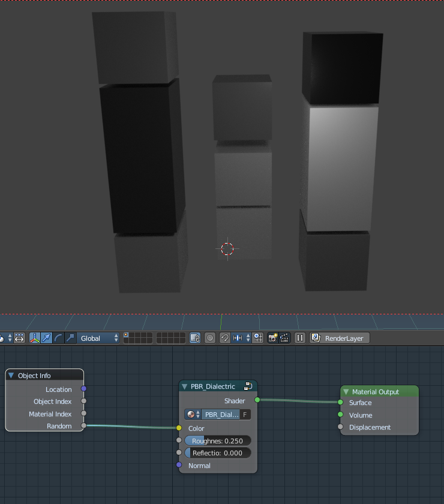This screenshot has height=504, width=444.
Task: Click the Roughness input socket
Action: point(179,440)
